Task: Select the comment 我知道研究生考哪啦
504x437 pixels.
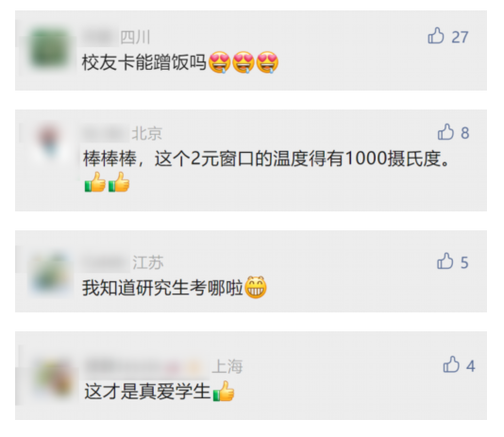Action: coord(162,288)
